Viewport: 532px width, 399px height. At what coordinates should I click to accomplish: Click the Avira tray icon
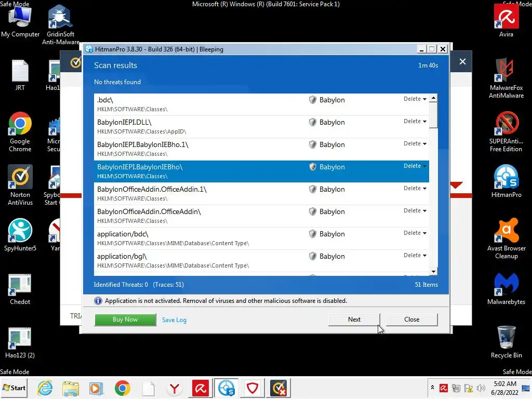[x=444, y=388]
